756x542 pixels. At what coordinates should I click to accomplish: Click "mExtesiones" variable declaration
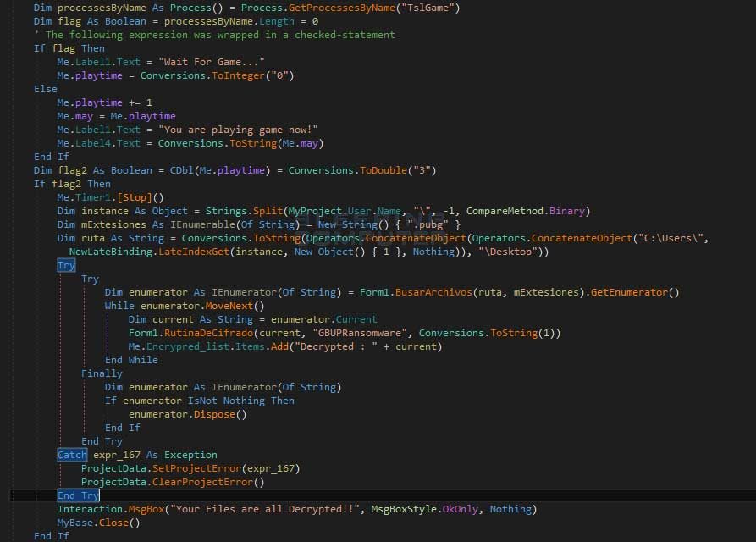point(113,224)
